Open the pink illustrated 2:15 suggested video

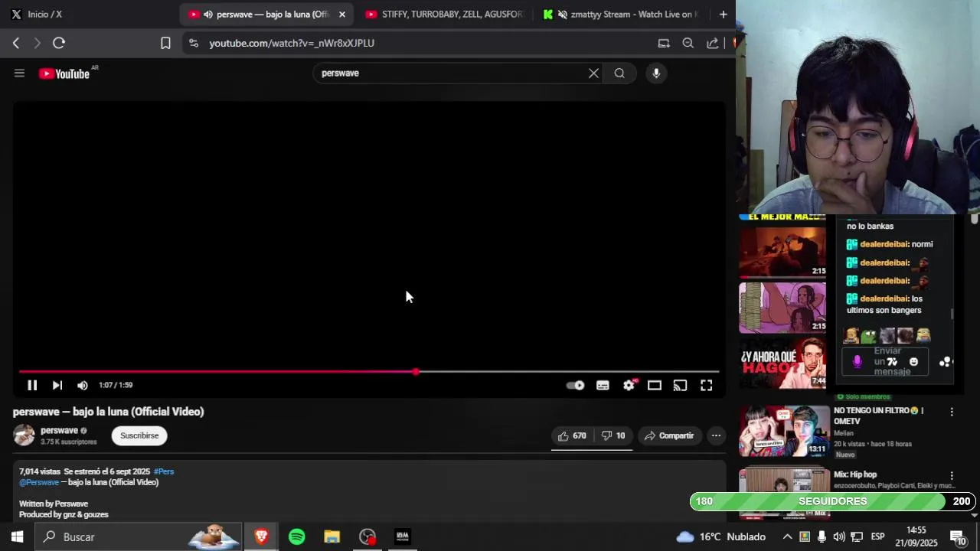782,308
